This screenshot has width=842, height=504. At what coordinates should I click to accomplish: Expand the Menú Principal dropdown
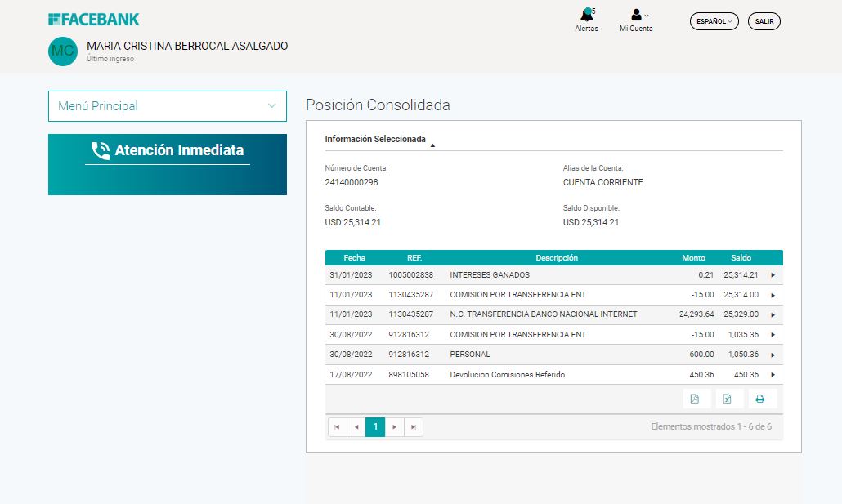pyautogui.click(x=168, y=106)
